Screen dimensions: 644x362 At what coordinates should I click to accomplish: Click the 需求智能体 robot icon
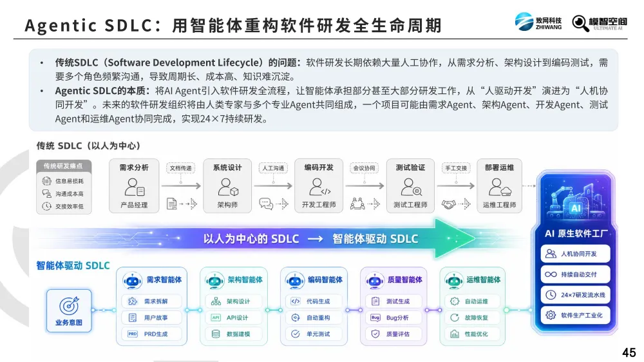click(132, 281)
